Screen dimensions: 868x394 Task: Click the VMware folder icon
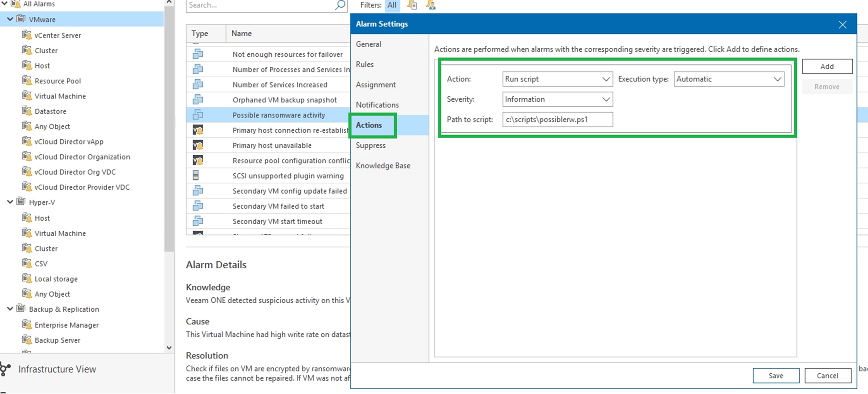(21, 18)
